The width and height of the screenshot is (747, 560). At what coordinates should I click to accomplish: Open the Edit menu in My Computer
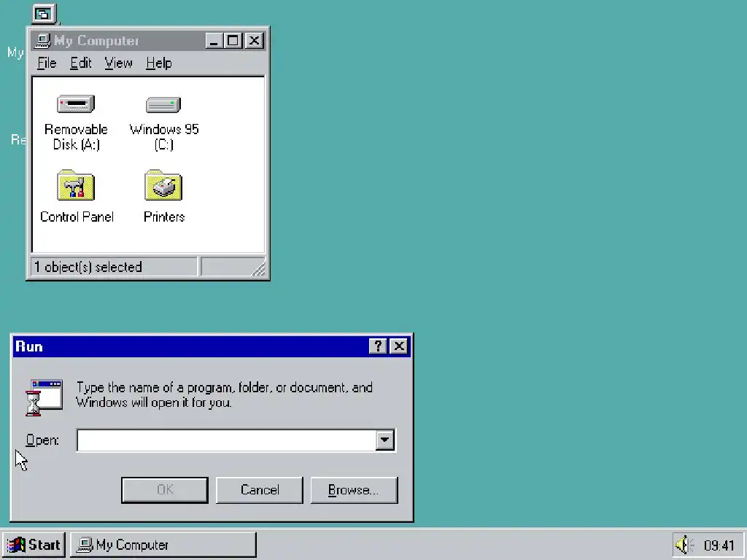80,63
